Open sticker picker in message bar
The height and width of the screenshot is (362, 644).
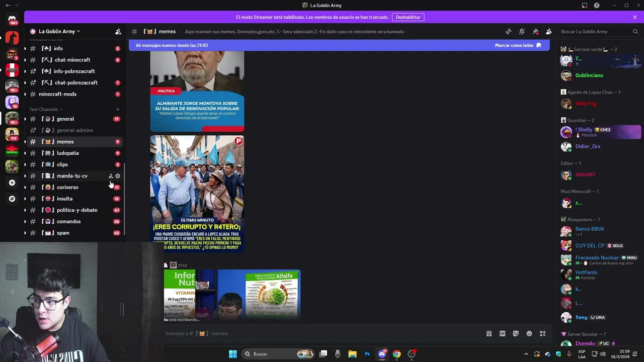point(516,333)
